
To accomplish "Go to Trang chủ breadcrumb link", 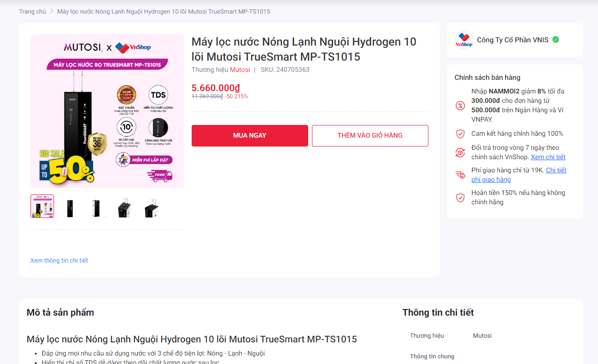I will [32, 11].
